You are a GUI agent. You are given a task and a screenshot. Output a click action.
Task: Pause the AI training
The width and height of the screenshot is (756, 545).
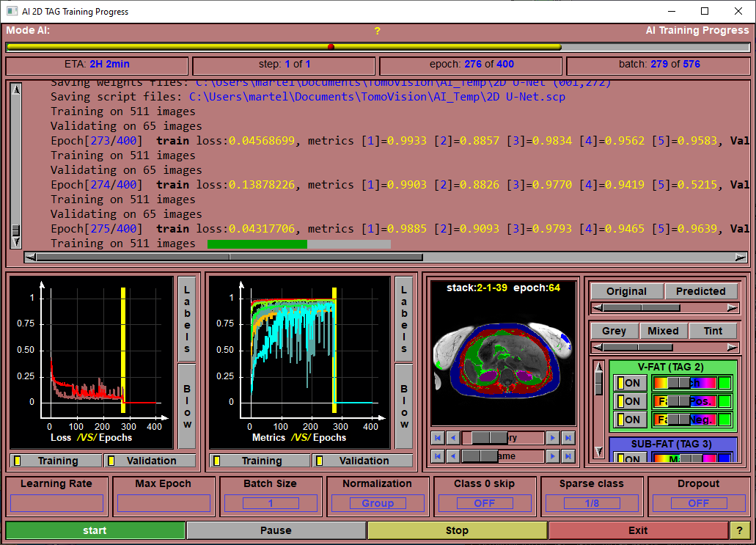276,530
